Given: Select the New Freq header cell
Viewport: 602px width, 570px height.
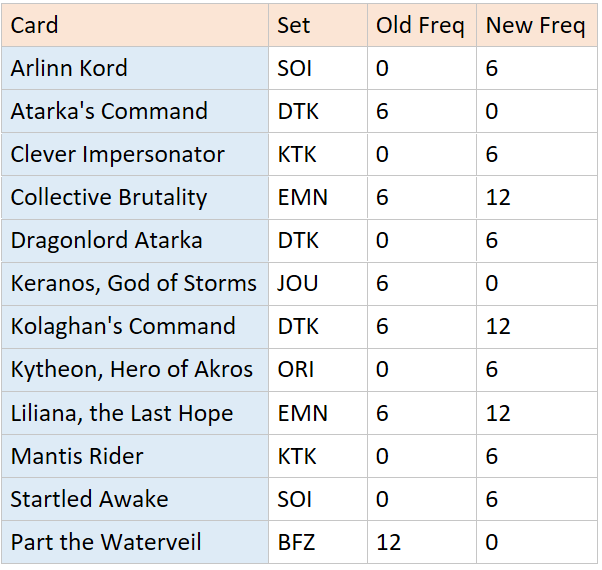Looking at the screenshot, I should [536, 26].
